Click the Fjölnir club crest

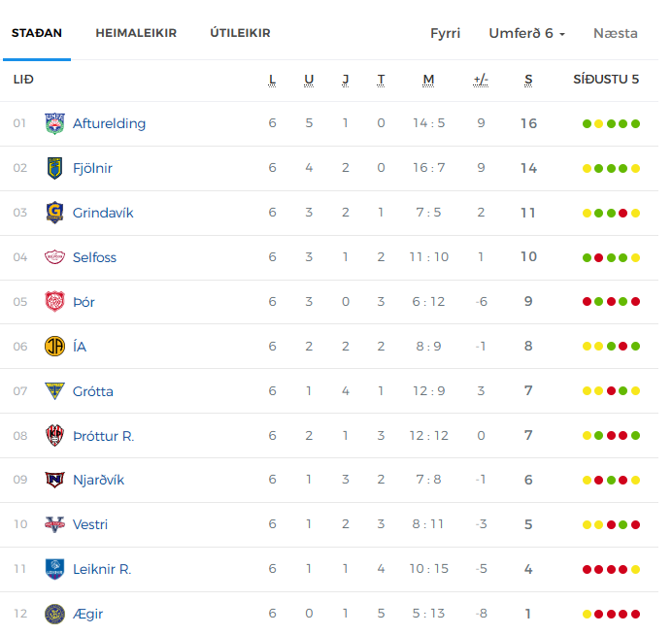tap(54, 168)
